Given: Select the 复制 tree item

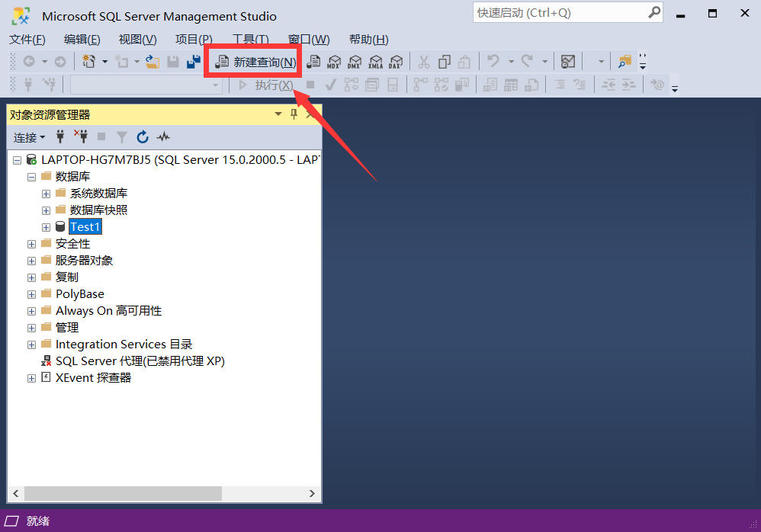Looking at the screenshot, I should (x=67, y=277).
